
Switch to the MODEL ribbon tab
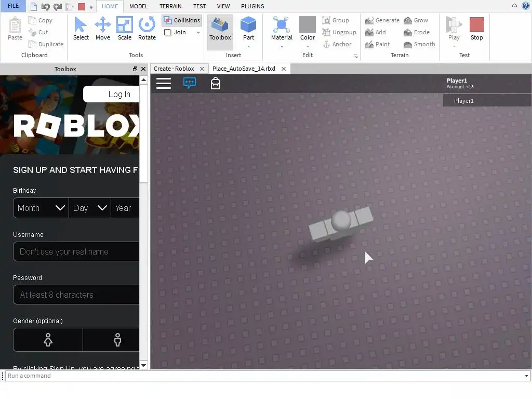click(x=138, y=6)
